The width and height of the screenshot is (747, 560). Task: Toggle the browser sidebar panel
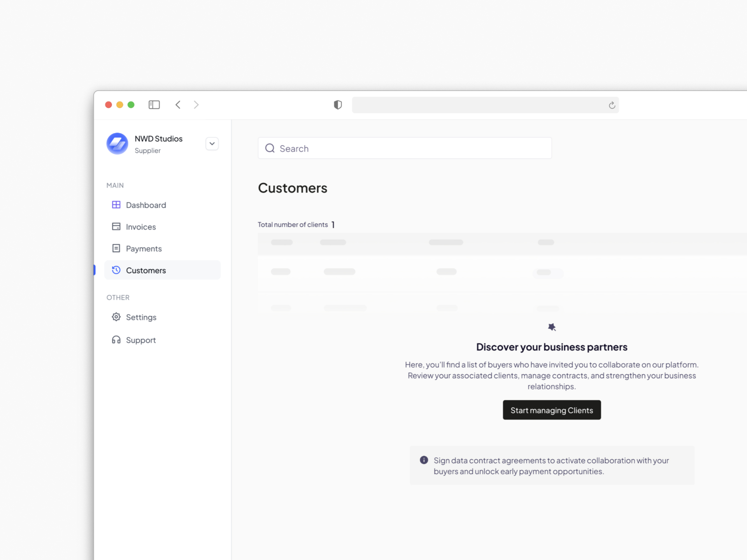(154, 105)
